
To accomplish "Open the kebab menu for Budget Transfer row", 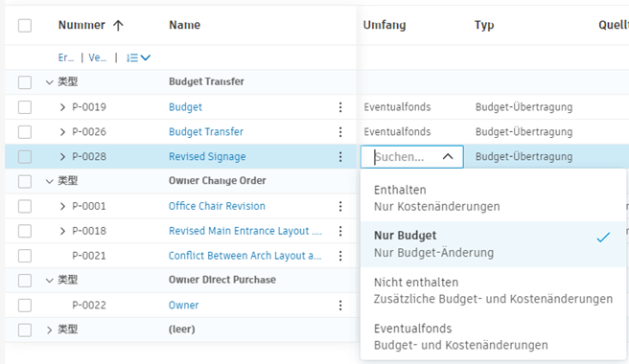I will pos(340,132).
